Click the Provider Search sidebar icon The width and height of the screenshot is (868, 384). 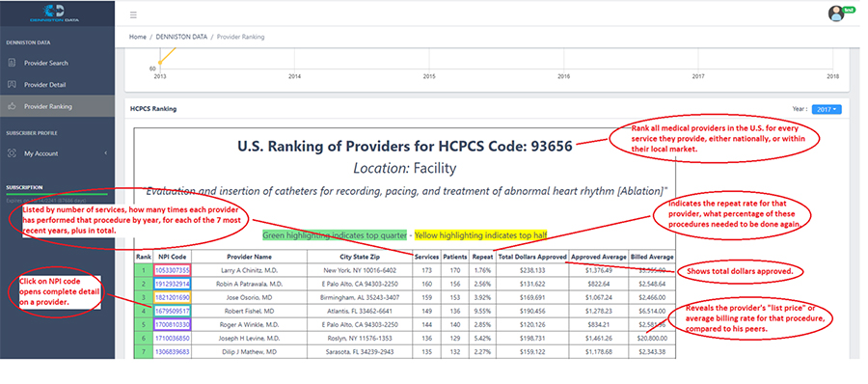(12, 63)
